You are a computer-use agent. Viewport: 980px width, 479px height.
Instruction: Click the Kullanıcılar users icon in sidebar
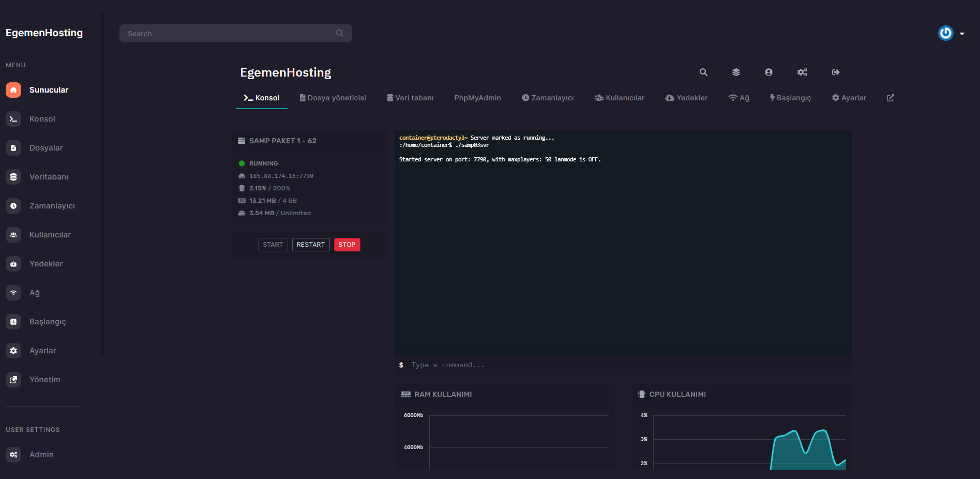(x=13, y=235)
